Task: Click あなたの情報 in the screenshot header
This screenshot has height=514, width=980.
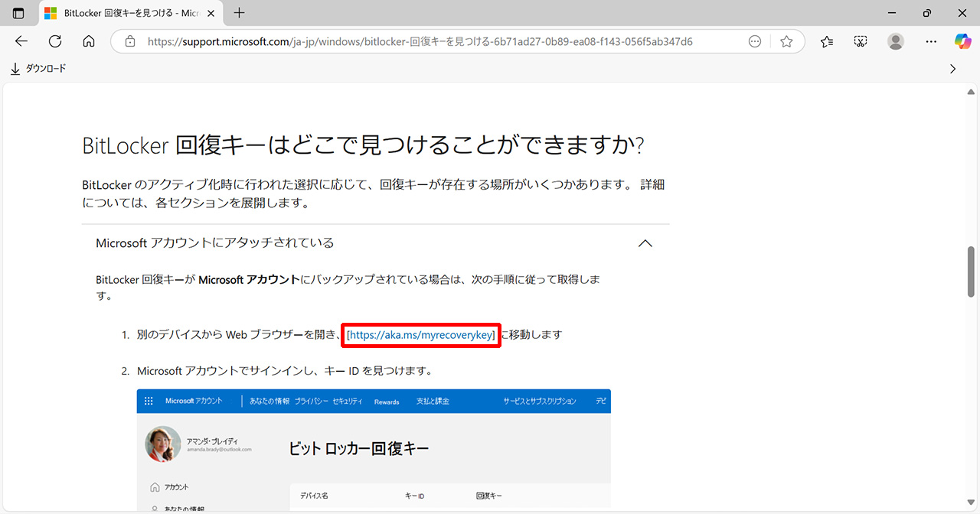Action: 269,402
